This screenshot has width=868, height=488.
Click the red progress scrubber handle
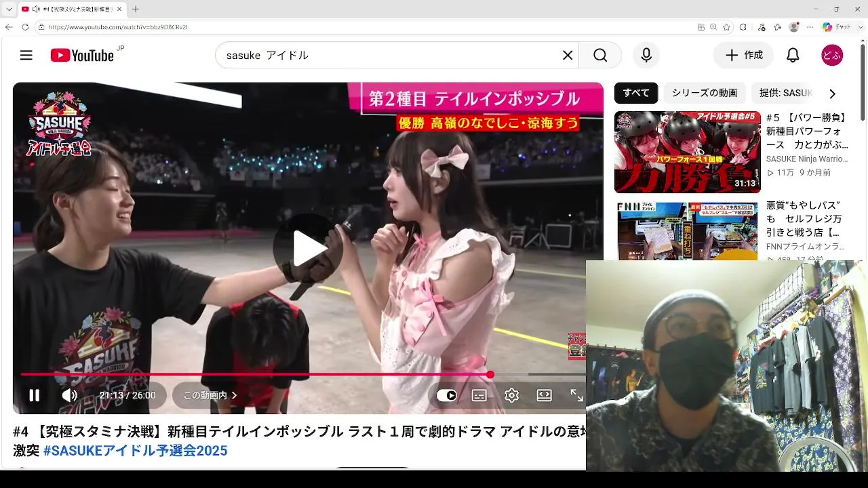click(490, 374)
